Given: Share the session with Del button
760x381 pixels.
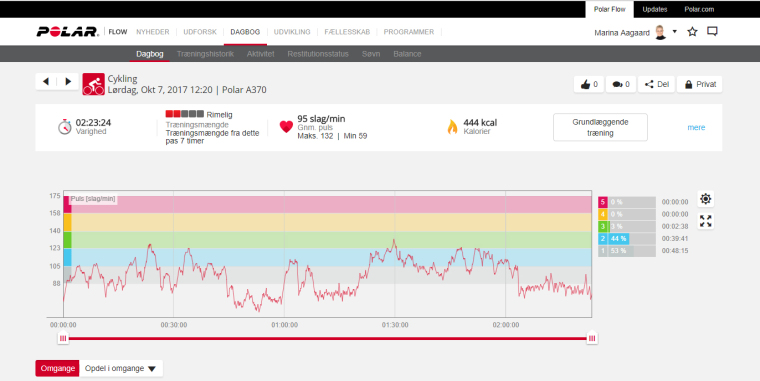Looking at the screenshot, I should pos(656,84).
